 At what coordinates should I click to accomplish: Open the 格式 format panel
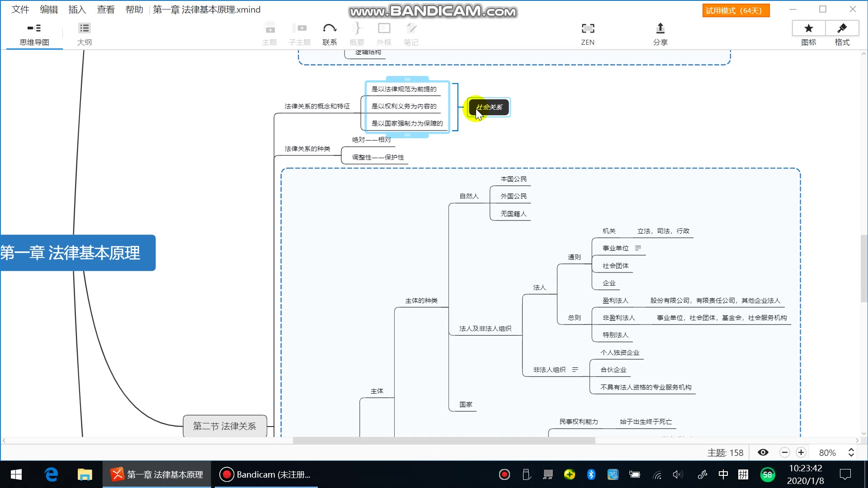click(x=842, y=29)
